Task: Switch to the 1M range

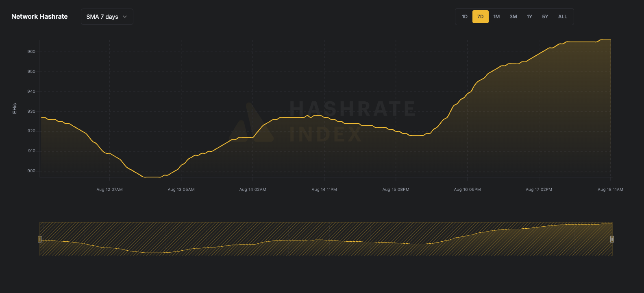Action: pos(496,17)
